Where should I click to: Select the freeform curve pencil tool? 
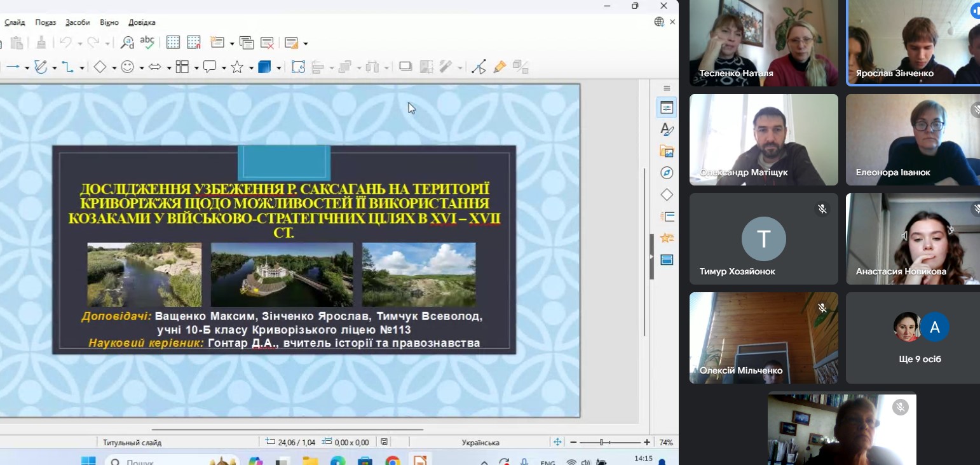click(x=41, y=67)
